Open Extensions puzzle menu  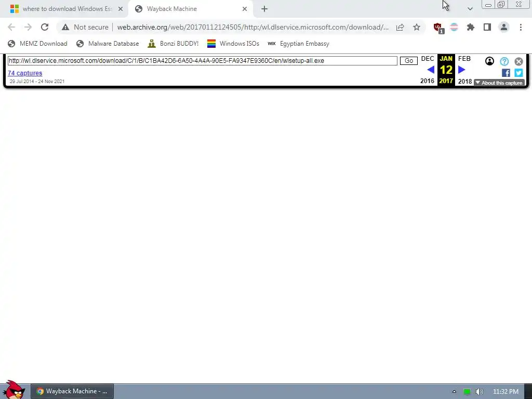point(470,27)
